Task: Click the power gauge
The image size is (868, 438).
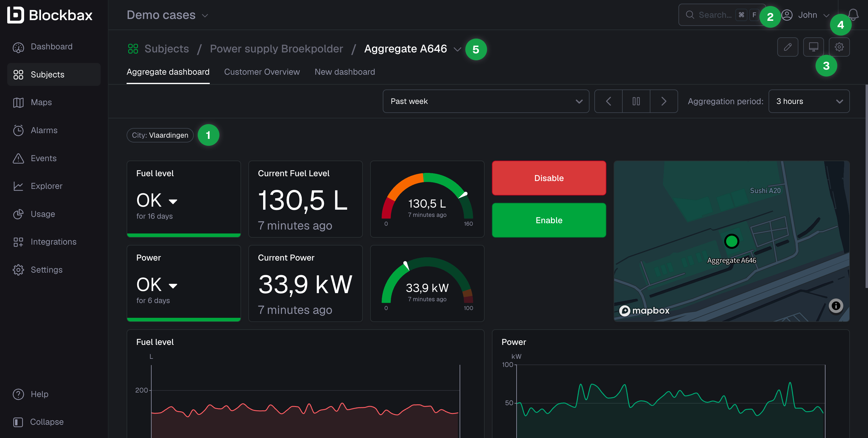Action: click(427, 283)
